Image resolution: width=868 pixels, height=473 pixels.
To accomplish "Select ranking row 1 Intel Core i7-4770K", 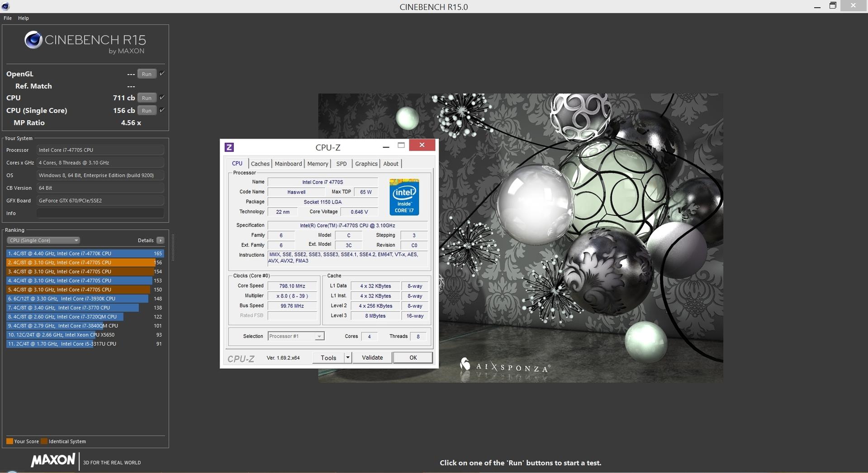I will [85, 253].
